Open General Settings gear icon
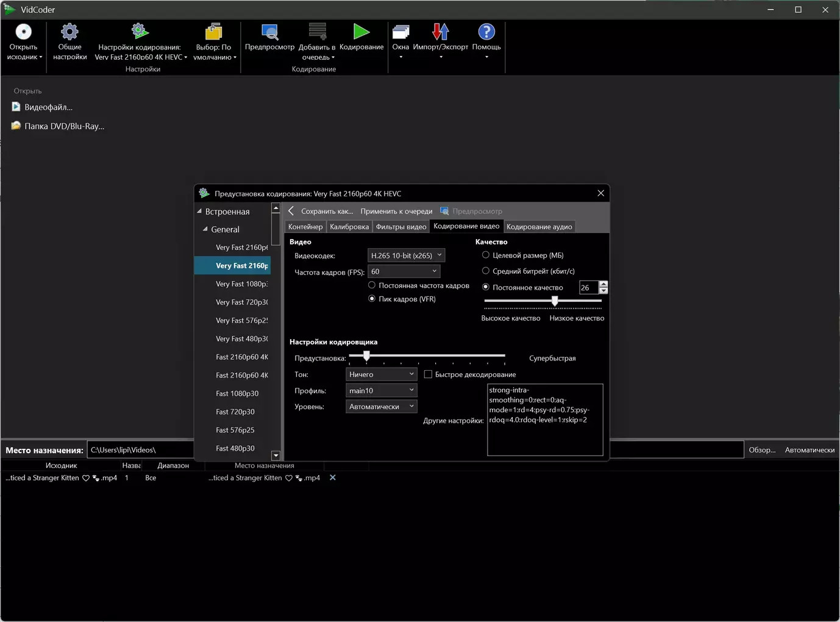The width and height of the screenshot is (840, 622). coord(69,32)
